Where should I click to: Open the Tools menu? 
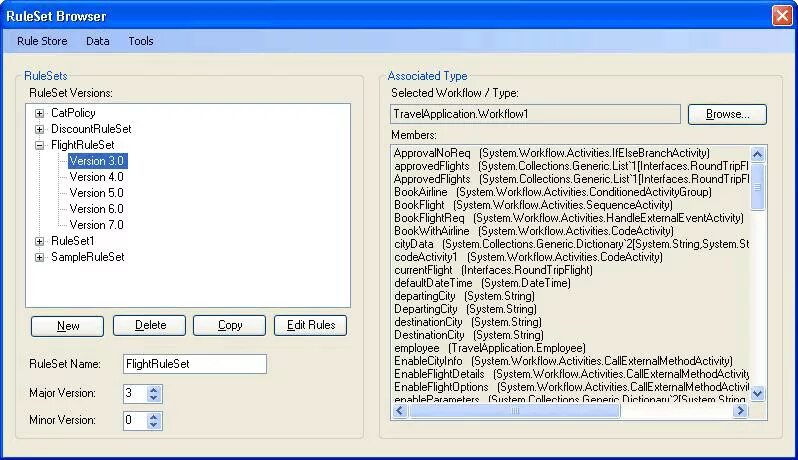tap(141, 41)
